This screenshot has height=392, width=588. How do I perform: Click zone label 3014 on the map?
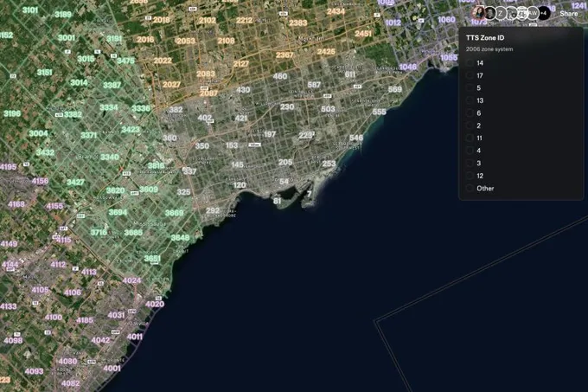[79, 82]
